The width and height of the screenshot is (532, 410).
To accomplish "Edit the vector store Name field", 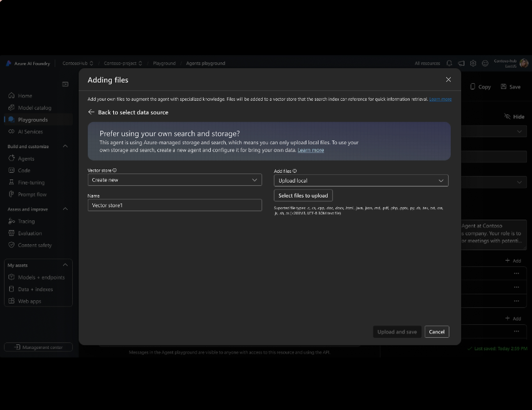I will click(175, 205).
